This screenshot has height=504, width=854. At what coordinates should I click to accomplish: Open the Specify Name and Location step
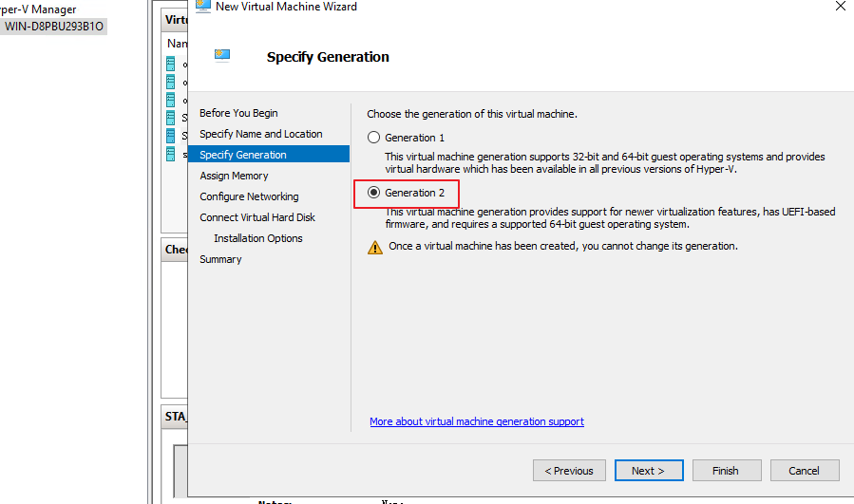[260, 134]
